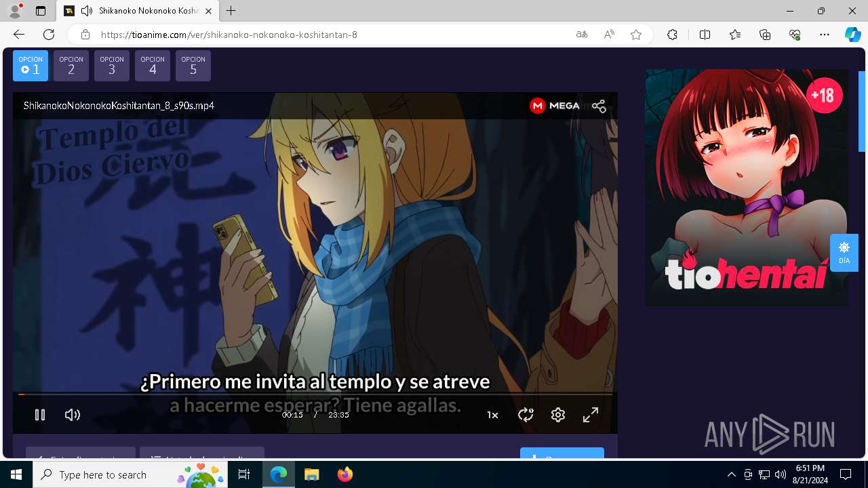This screenshot has width=868, height=488.
Task: Seek on the video progress bar
Action: (x=315, y=394)
